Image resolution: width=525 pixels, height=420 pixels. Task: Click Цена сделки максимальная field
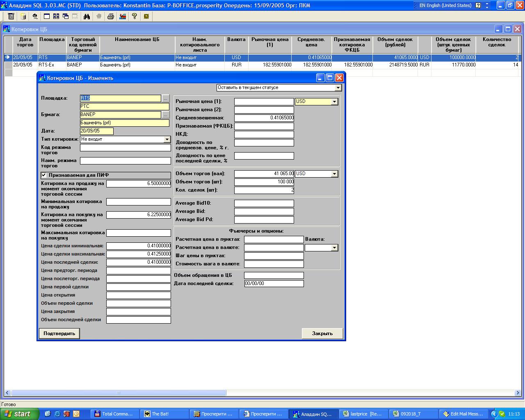pyautogui.click(x=139, y=254)
